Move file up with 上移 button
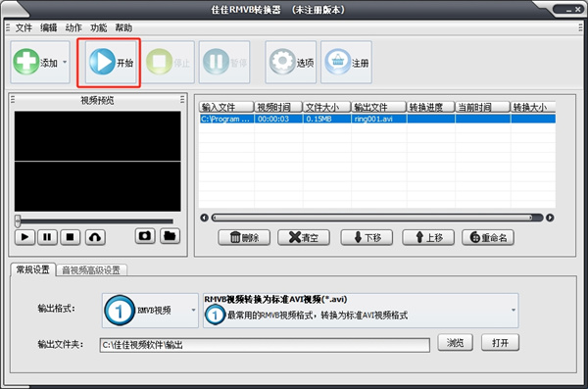 428,237
